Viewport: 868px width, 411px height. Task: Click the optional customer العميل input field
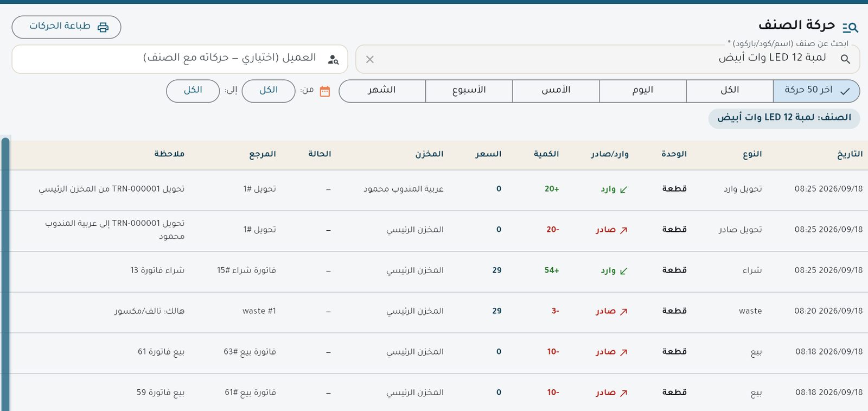tap(180, 59)
